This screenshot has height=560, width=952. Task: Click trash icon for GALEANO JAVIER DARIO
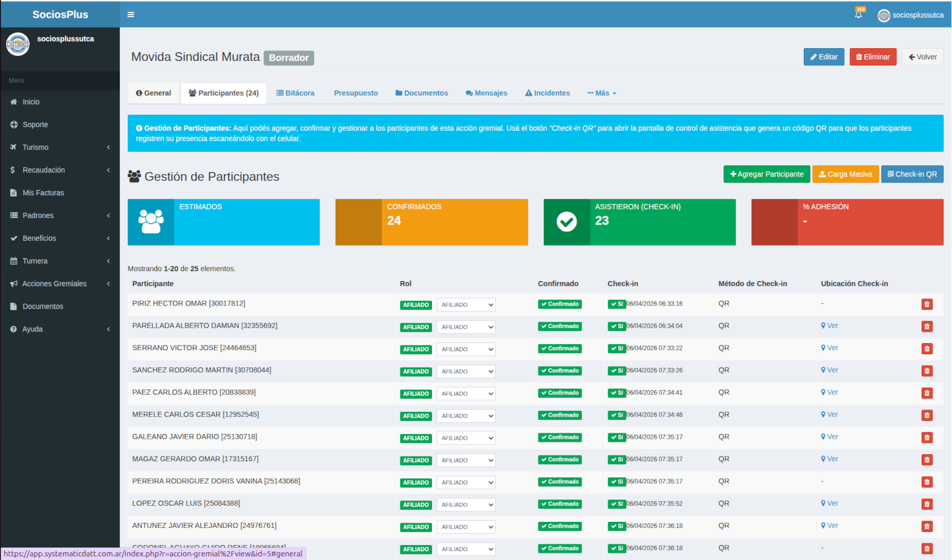point(926,438)
